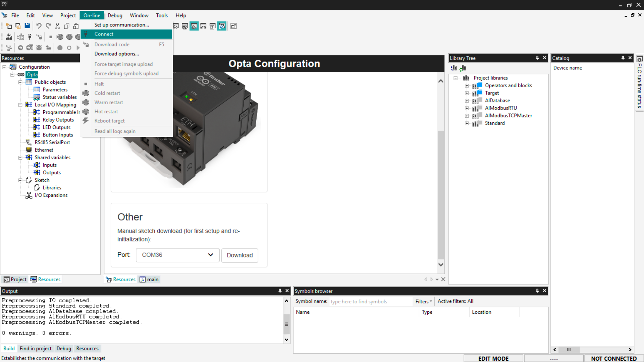
Task: Click the New project toolbar icon
Action: pyautogui.click(x=9, y=26)
